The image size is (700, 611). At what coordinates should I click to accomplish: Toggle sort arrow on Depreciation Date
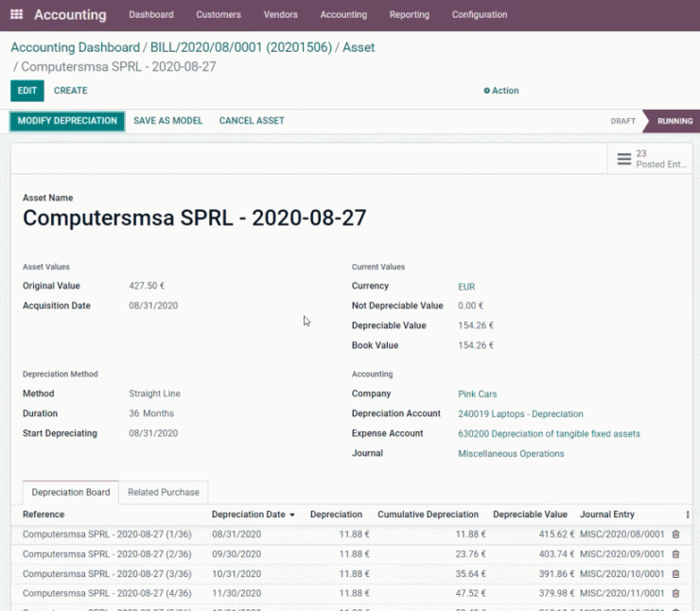(292, 515)
